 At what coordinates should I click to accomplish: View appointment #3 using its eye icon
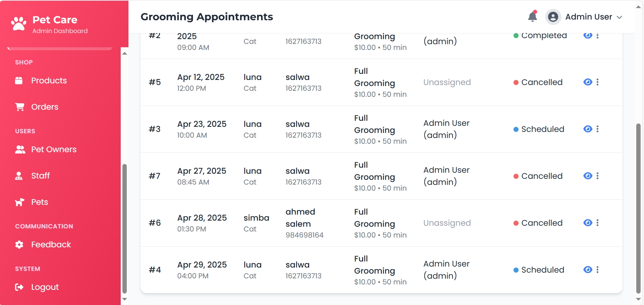point(588,129)
